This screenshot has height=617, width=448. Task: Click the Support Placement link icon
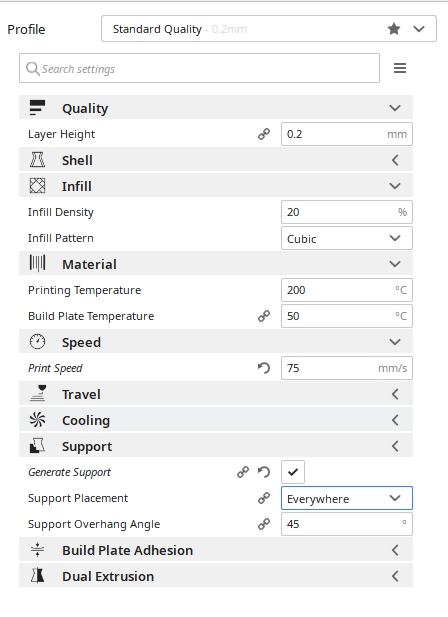tap(264, 498)
